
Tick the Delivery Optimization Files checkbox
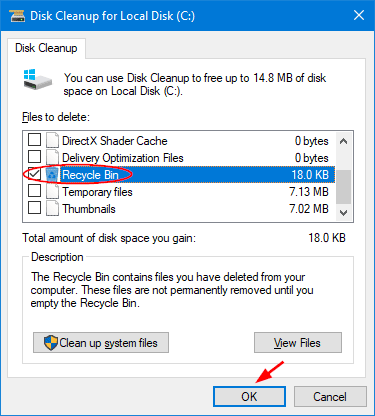34,156
